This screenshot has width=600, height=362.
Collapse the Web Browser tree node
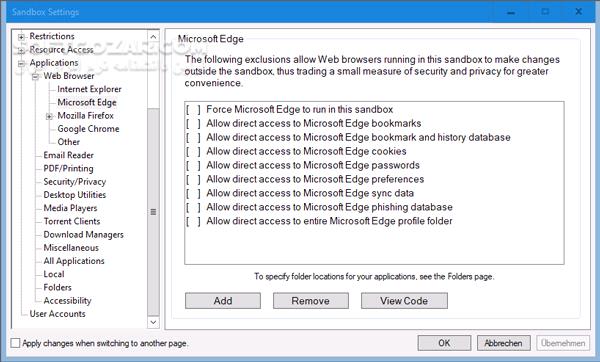[x=35, y=77]
